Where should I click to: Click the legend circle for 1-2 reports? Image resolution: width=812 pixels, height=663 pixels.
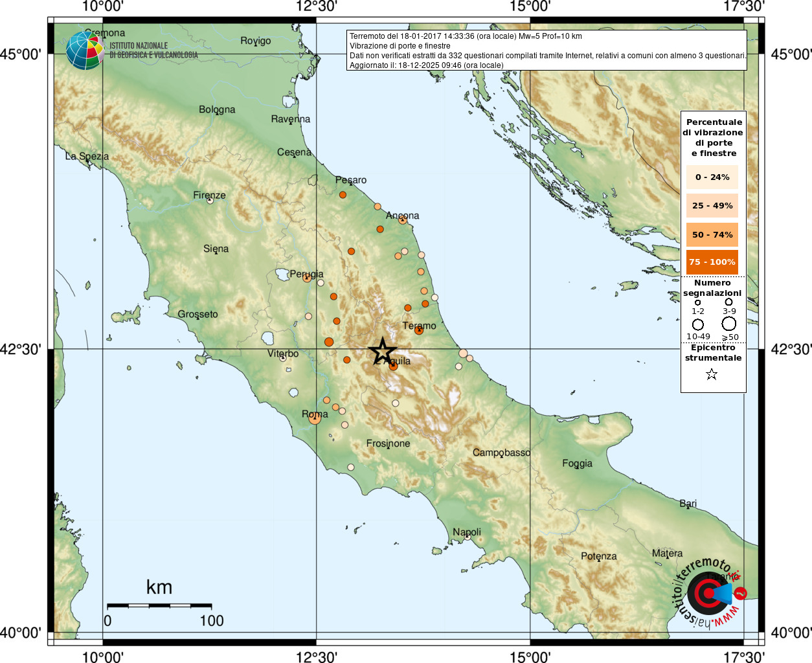point(697,302)
